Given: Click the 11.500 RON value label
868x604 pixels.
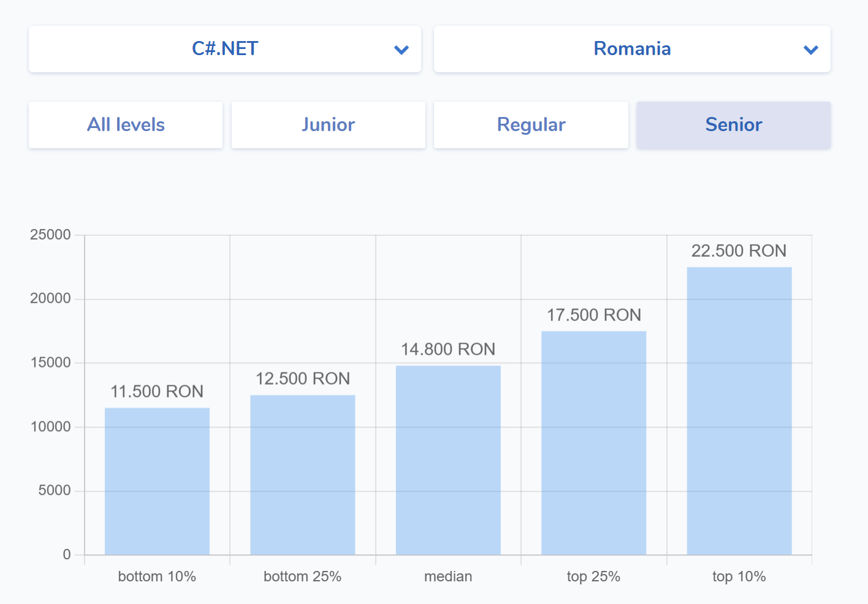Looking at the screenshot, I should [x=157, y=392].
